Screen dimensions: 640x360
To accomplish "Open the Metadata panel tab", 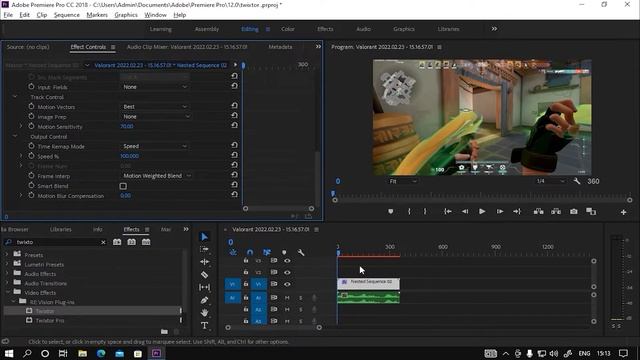I will pos(280,47).
